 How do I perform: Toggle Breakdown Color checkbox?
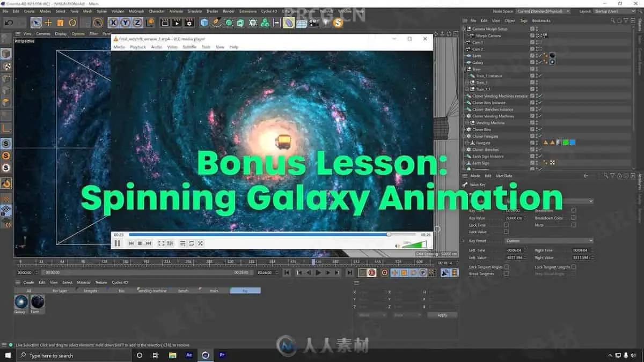click(574, 218)
